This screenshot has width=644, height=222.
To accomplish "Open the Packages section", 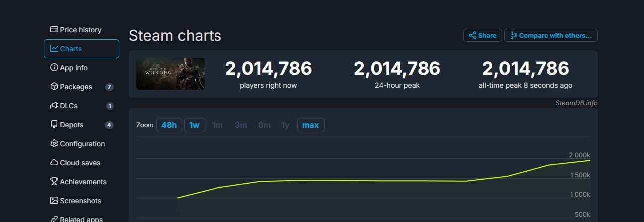I will pos(81,87).
